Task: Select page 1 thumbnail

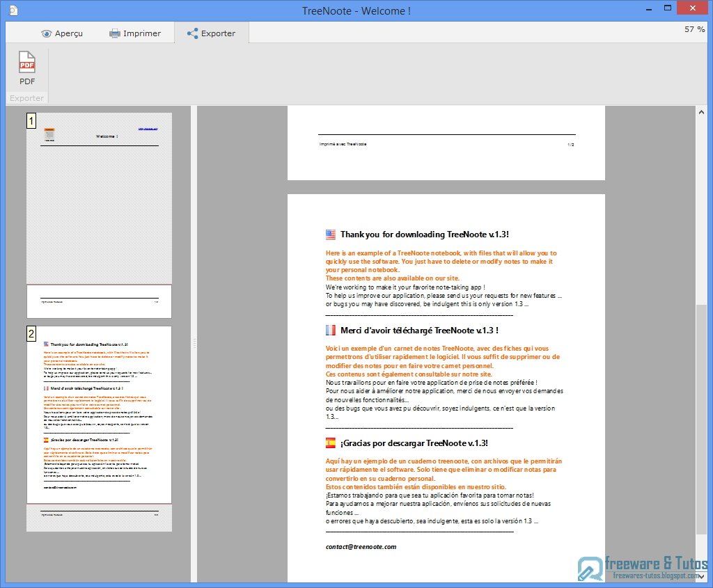Action: tap(99, 216)
